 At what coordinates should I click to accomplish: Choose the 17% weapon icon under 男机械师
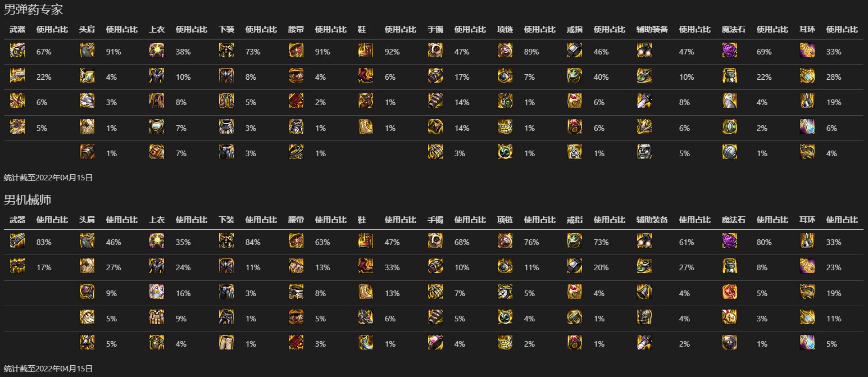[17, 267]
